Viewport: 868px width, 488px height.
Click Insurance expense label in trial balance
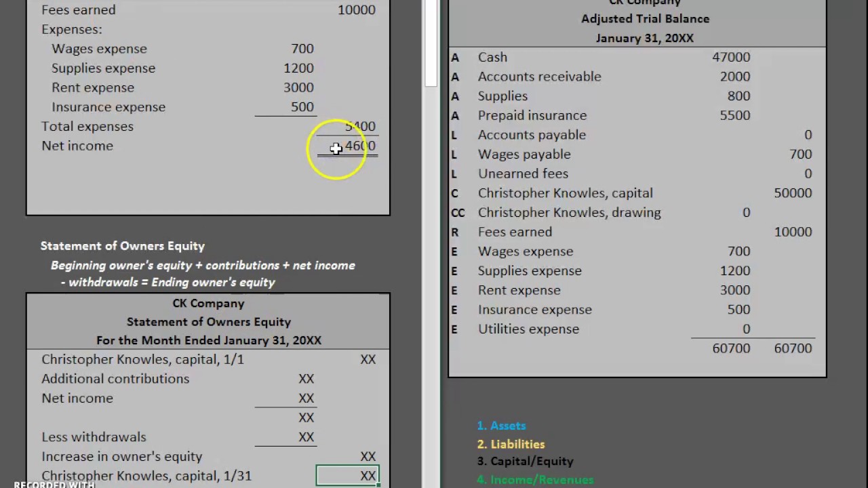tap(534, 310)
